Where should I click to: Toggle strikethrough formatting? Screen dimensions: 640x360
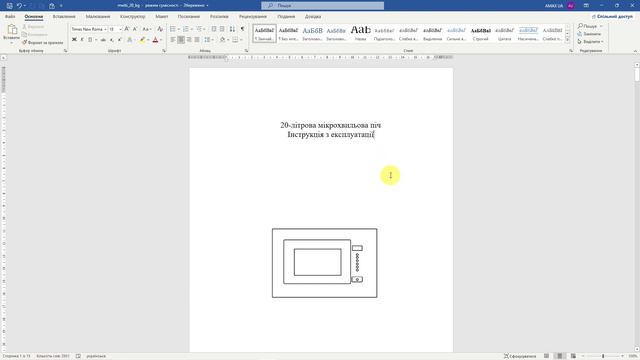tap(103, 40)
